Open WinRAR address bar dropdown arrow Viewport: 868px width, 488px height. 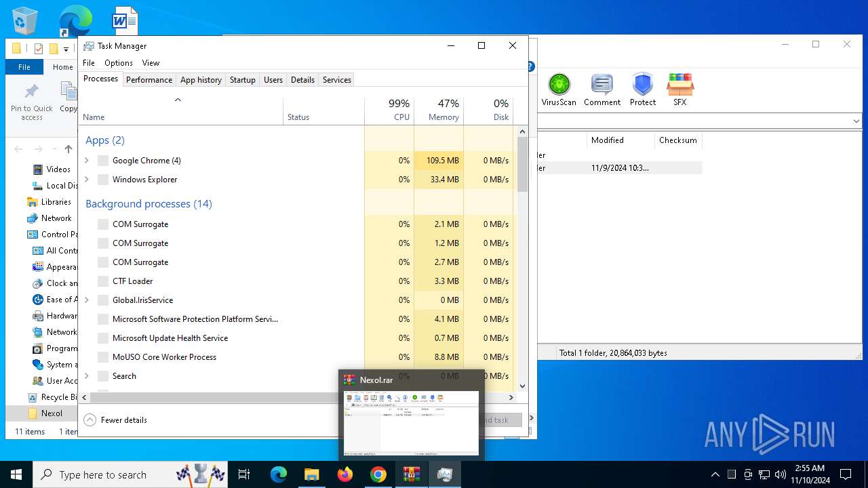point(856,121)
